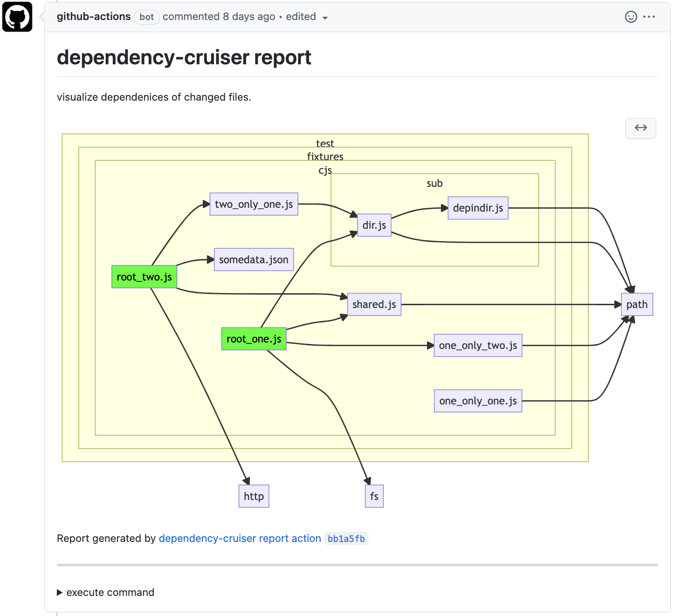
Task: Click the bot label badge
Action: point(146,17)
